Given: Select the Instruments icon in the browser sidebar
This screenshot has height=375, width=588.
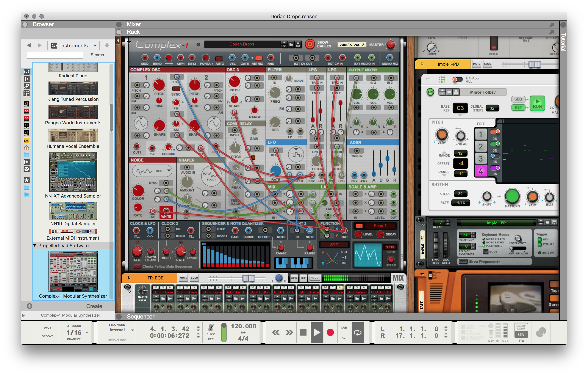Looking at the screenshot, I should point(26,72).
